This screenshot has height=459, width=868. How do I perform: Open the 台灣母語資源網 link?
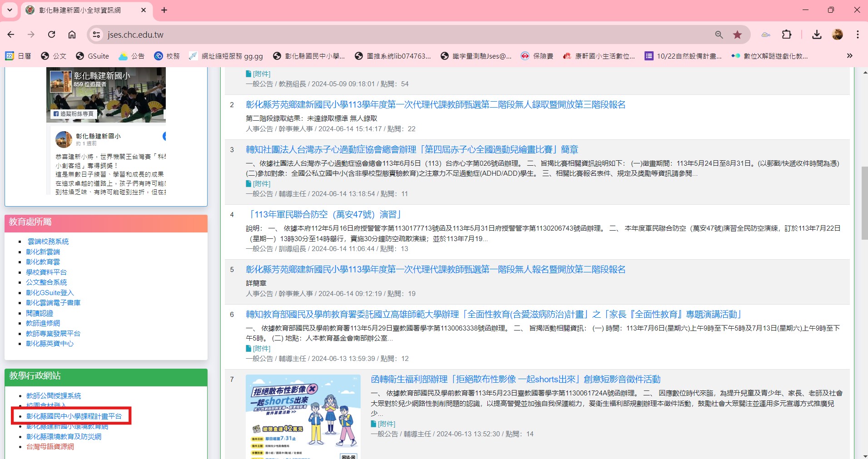(50, 447)
